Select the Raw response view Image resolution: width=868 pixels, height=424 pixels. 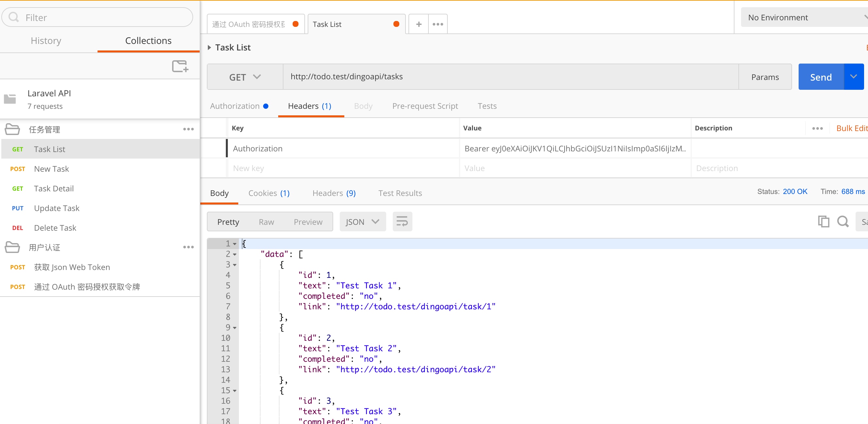(x=266, y=222)
